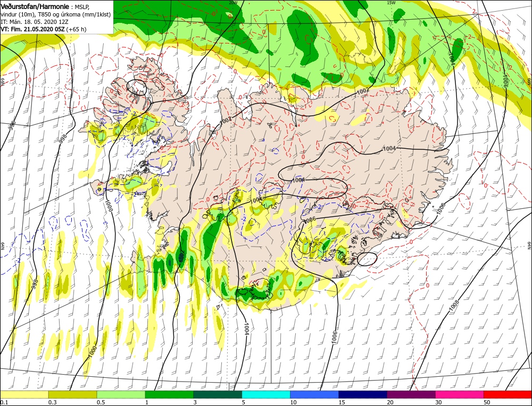Click the '20W' longitude label
Viewport: 532px width, 406px height.
pyautogui.click(x=233, y=2)
